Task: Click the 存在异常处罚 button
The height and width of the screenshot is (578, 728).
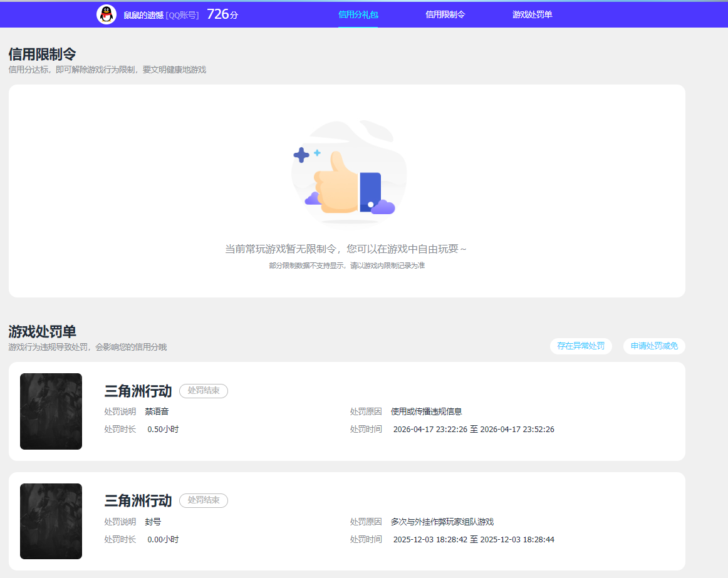Action: [581, 346]
